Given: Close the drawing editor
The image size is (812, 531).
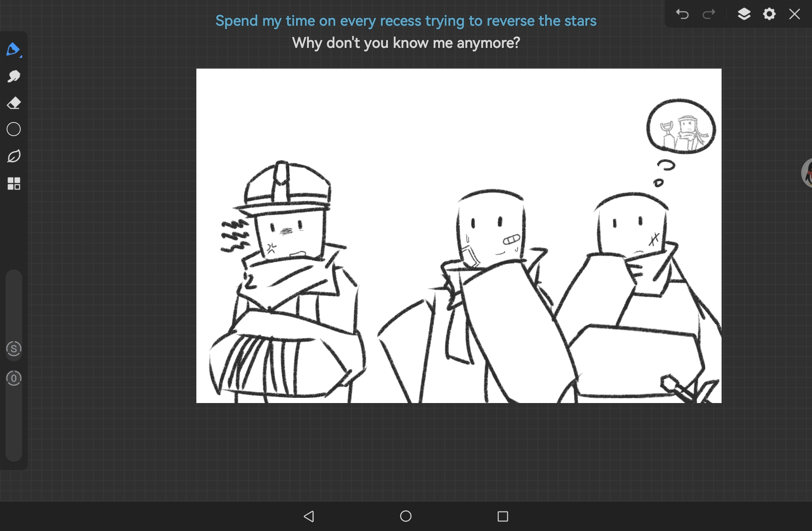Looking at the screenshot, I should [794, 14].
